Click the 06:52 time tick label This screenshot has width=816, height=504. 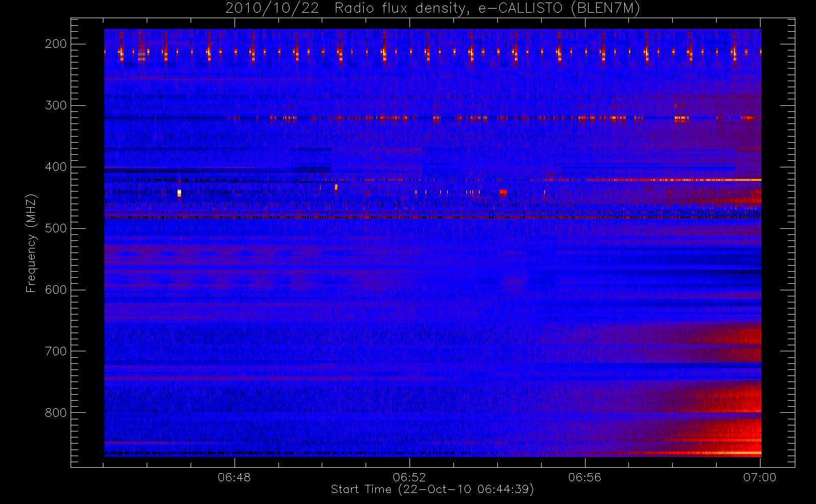pyautogui.click(x=410, y=477)
